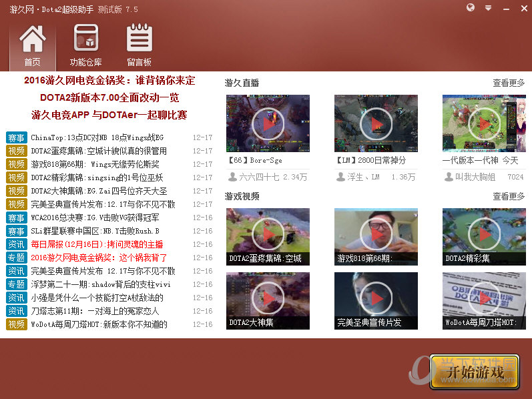Viewport: 532px width, 399px height.
Task: Click 视频 tag beside 完美圣典宣传片发布:12.17
Action: pyautogui.click(x=16, y=204)
